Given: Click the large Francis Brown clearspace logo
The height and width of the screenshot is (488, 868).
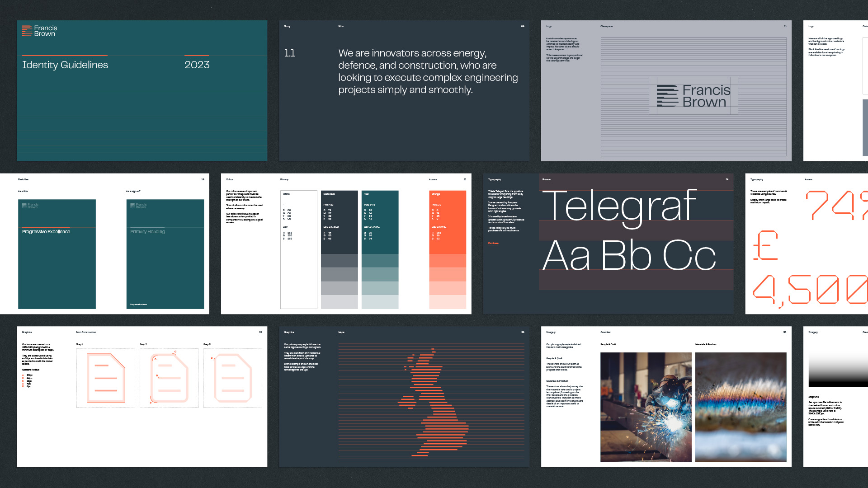Looking at the screenshot, I should (x=693, y=96).
